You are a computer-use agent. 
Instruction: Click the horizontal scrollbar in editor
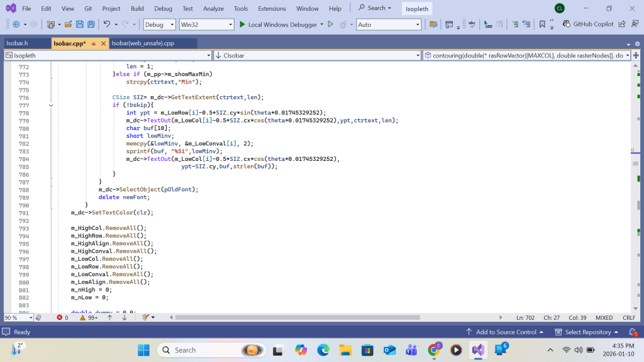tap(296, 317)
